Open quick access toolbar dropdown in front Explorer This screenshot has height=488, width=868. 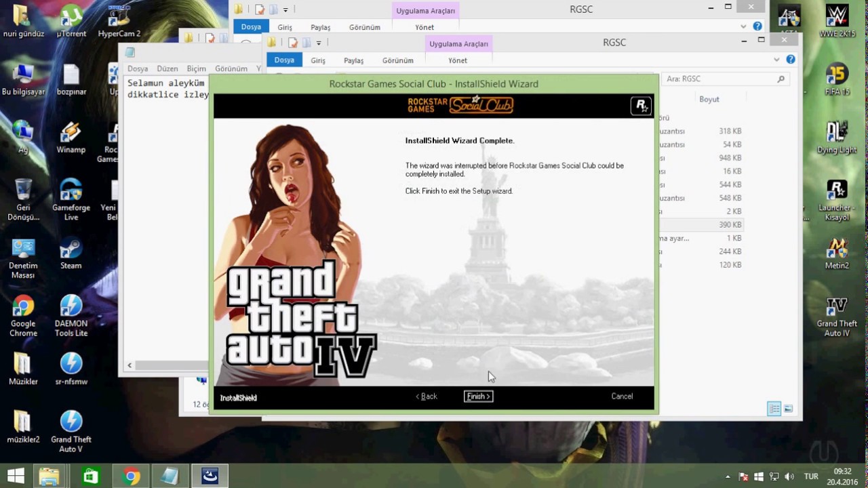pyautogui.click(x=319, y=43)
